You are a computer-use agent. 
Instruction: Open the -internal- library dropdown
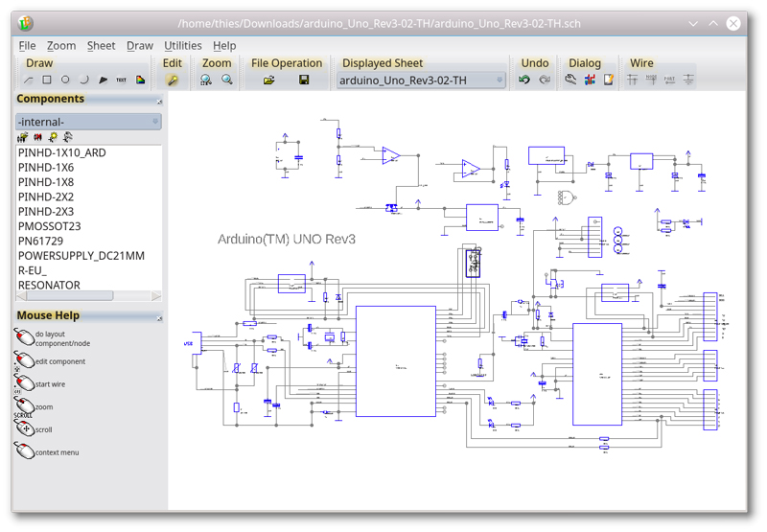point(88,122)
